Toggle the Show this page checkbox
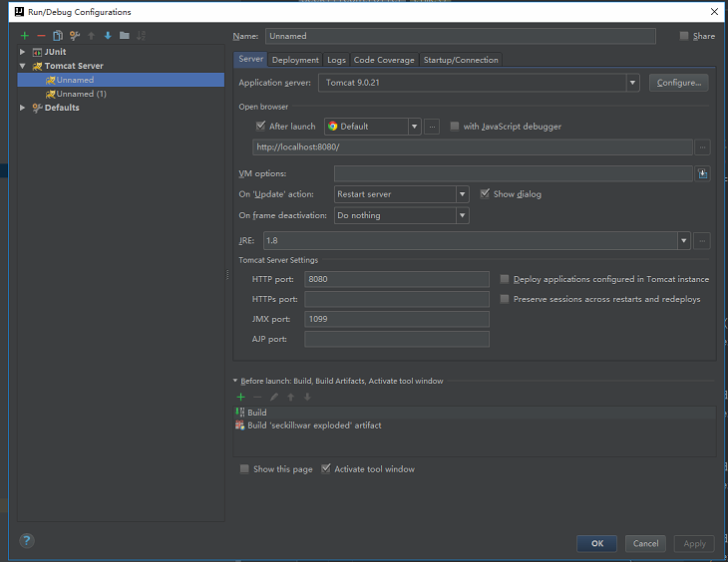The image size is (728, 562). pyautogui.click(x=244, y=468)
